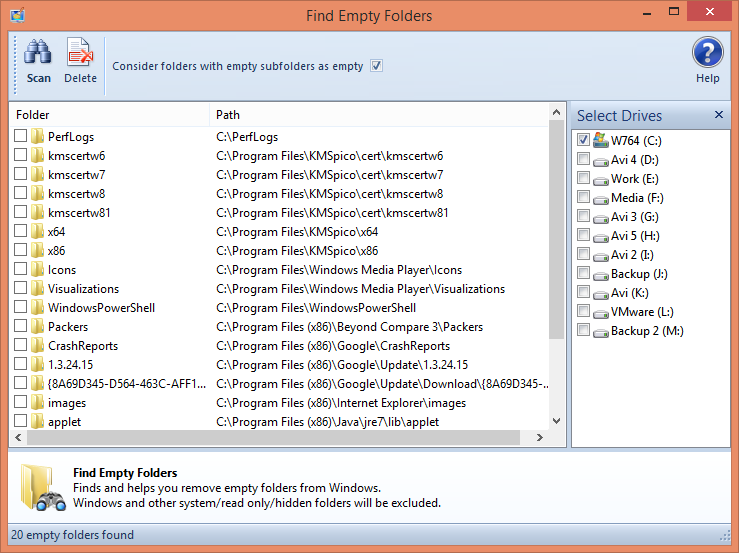Toggle 'Consider folders with empty subfolders as empty'
Viewport: 739px width, 553px height.
376,66
